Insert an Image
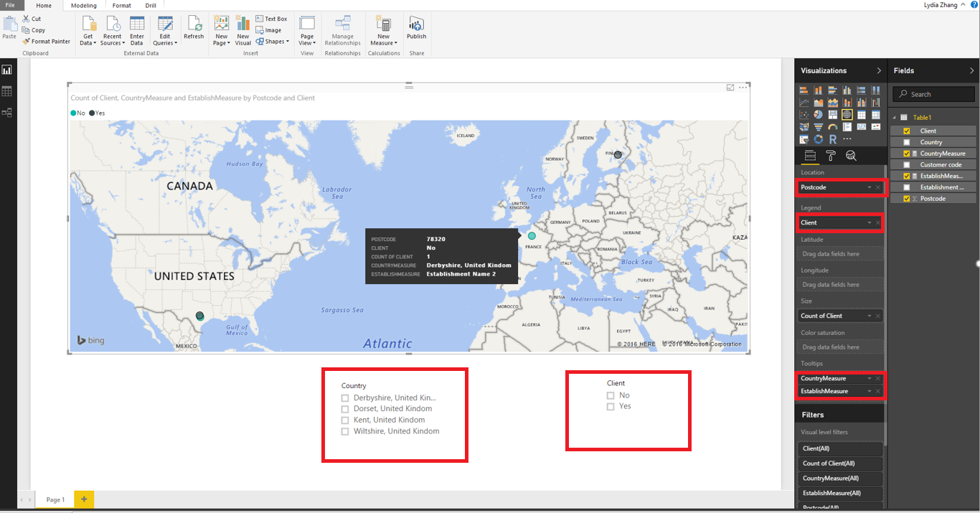This screenshot has width=980, height=513. pyautogui.click(x=269, y=30)
